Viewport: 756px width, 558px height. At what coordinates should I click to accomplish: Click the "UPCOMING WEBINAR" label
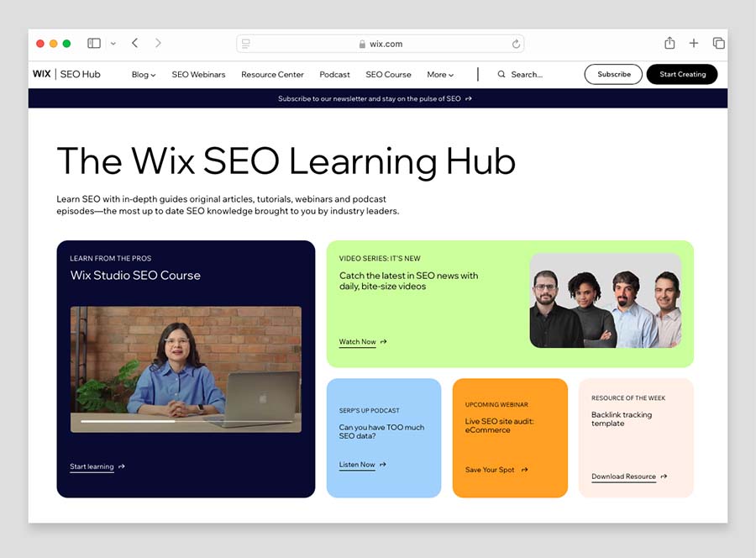496,405
